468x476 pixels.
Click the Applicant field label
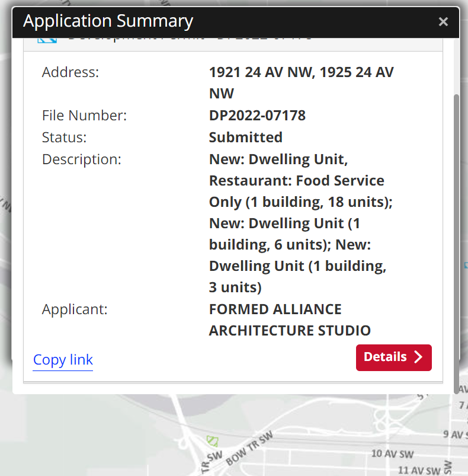pos(75,309)
